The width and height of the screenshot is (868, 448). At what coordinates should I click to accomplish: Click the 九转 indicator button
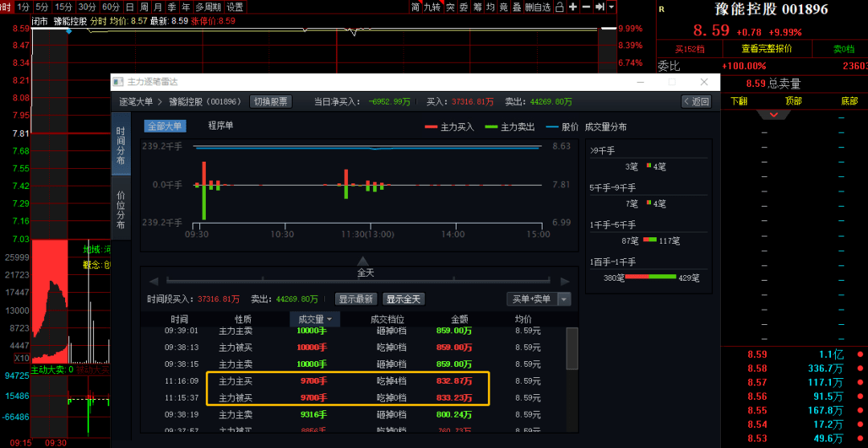point(432,7)
